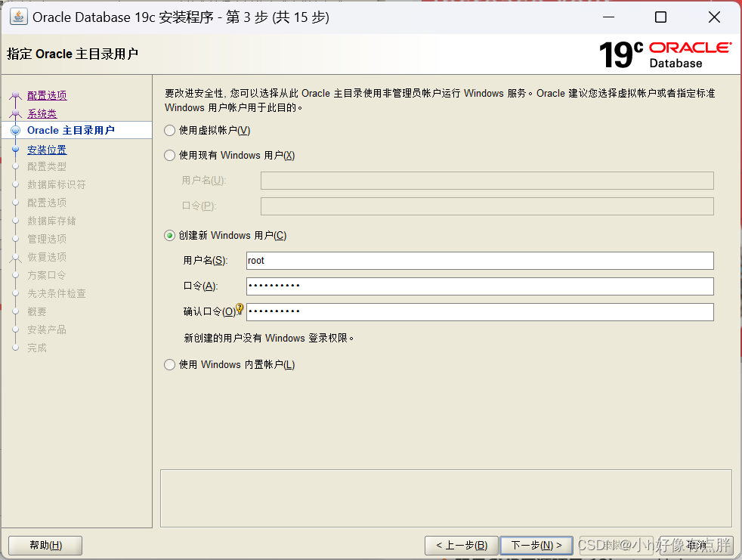Enable 创建新 Windows 用户 option

(169, 235)
